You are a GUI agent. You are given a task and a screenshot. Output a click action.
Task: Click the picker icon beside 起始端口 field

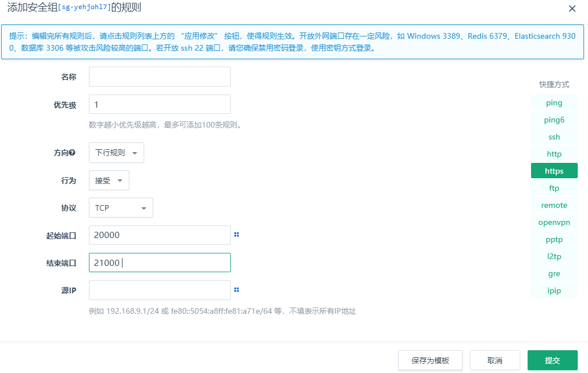click(236, 234)
